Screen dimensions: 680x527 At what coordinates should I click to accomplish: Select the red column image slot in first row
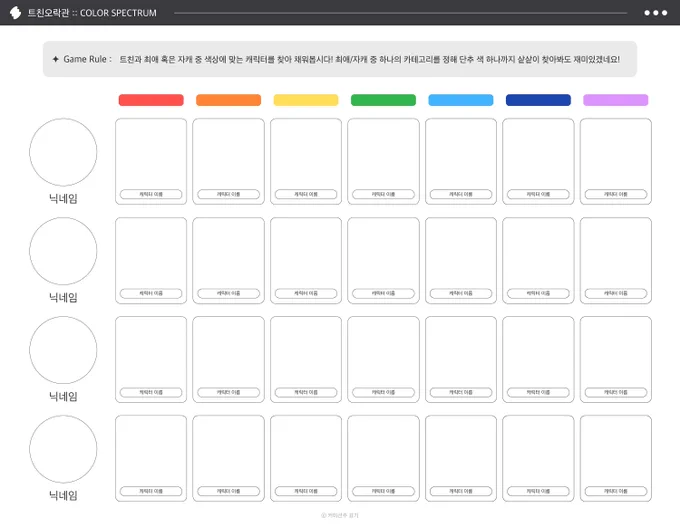tap(151, 161)
